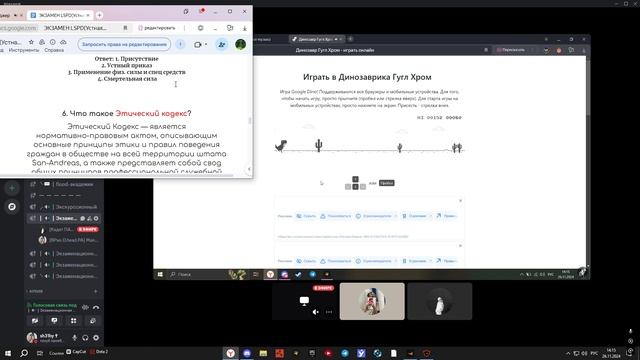Click the share people icon in Docs
The width and height of the screenshot is (640, 360).
point(222,44)
